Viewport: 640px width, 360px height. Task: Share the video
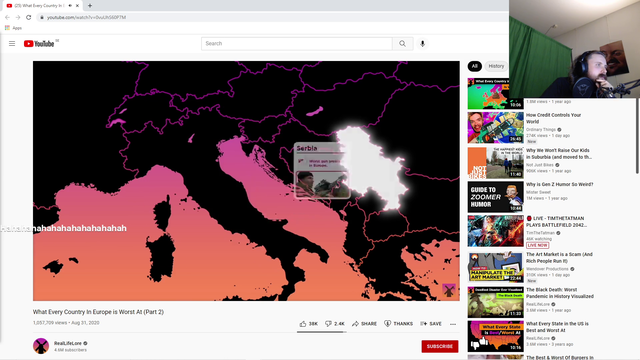tap(364, 324)
